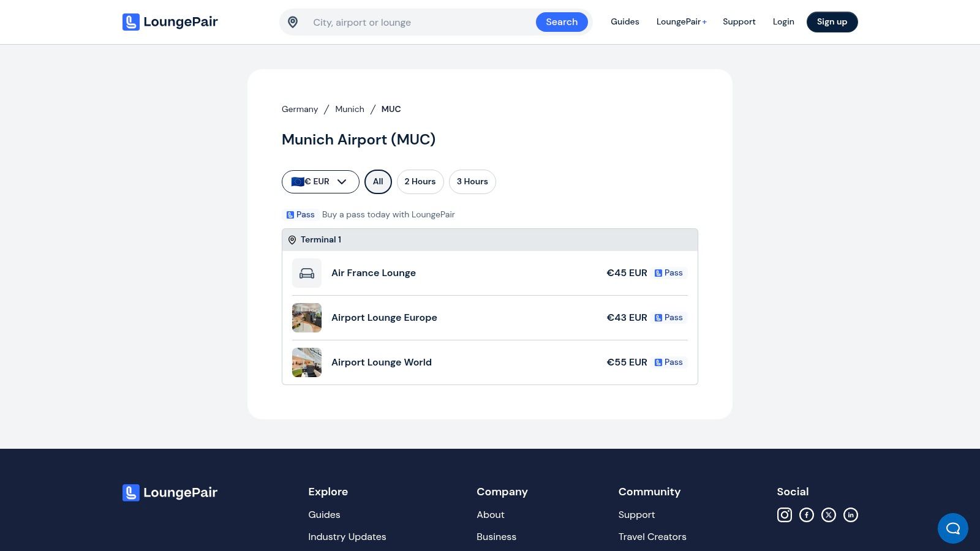This screenshot has width=980, height=551.
Task: Open the chat bubble in the bottom corner
Action: pos(952,528)
